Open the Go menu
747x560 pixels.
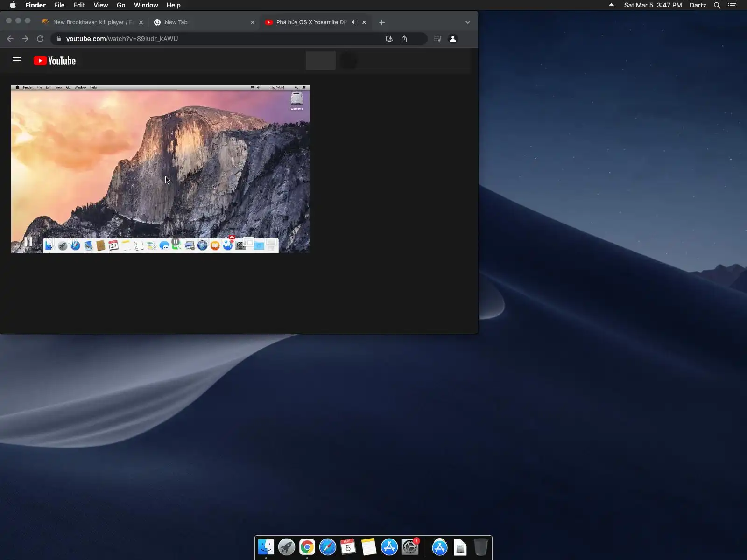(121, 5)
